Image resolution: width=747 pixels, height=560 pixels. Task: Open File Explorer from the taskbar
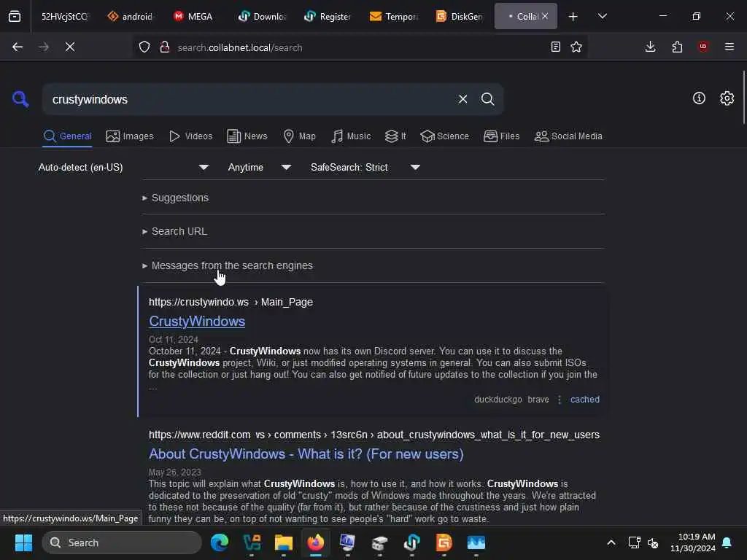tap(284, 542)
